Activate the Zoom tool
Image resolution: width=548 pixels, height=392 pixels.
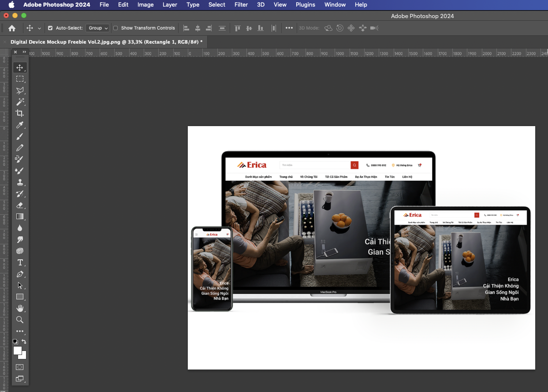coord(20,320)
